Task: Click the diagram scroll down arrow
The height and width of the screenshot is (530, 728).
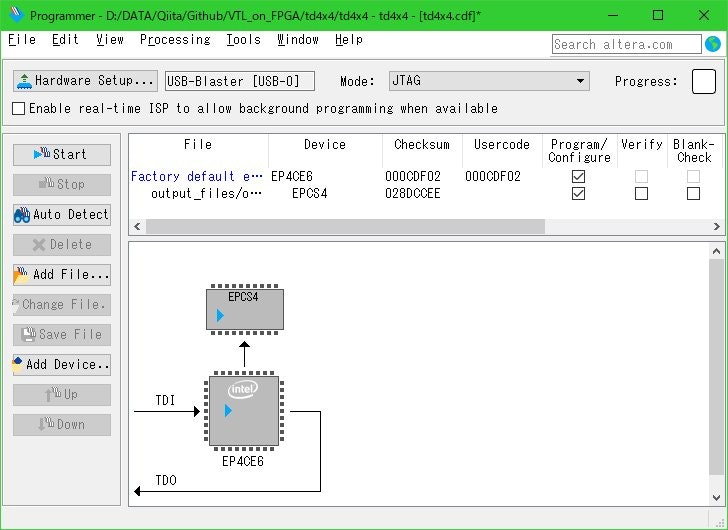Action: tap(716, 498)
